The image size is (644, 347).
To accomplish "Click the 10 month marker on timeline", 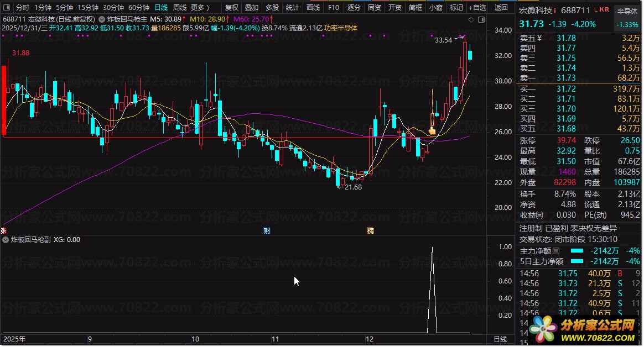I will tap(195, 339).
